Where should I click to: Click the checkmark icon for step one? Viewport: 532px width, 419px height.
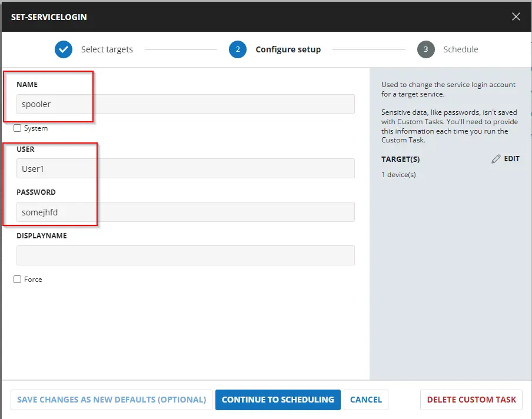point(64,49)
